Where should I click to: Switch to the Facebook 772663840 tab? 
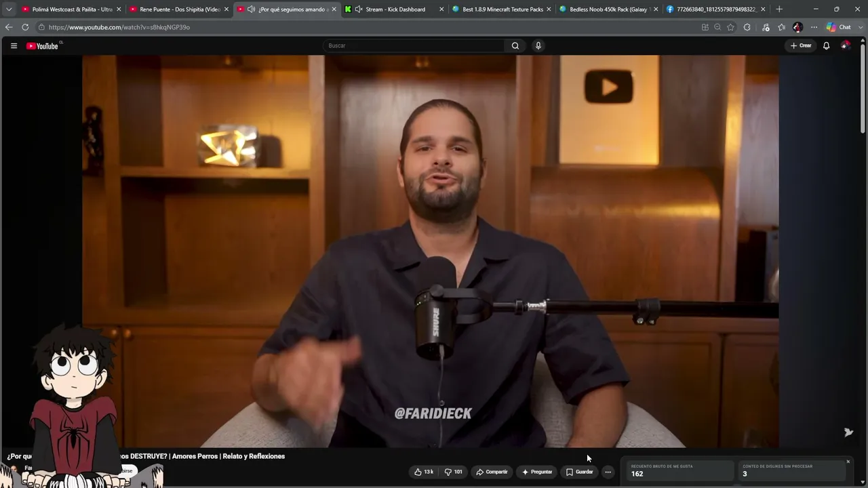pyautogui.click(x=716, y=9)
